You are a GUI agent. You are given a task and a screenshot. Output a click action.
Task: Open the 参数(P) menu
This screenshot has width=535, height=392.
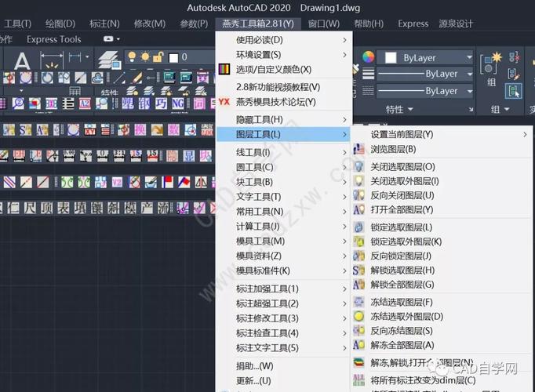(194, 24)
